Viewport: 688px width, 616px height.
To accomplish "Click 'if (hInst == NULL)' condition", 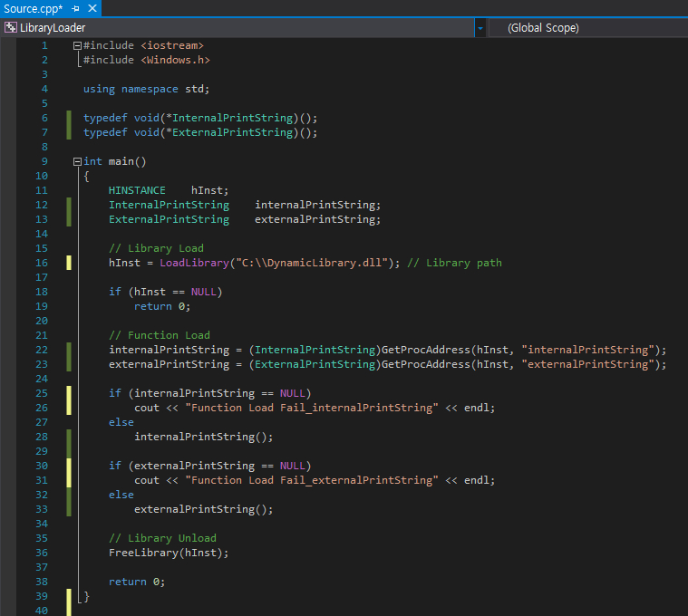I will (165, 292).
